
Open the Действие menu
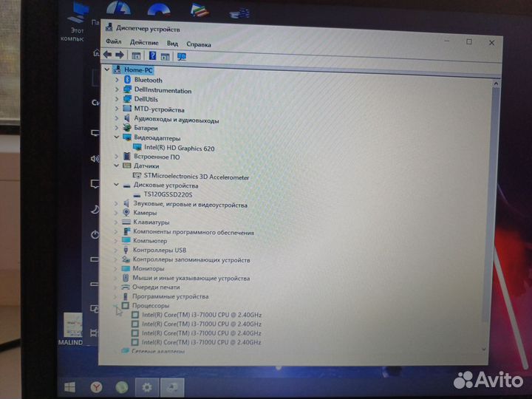[x=144, y=42]
